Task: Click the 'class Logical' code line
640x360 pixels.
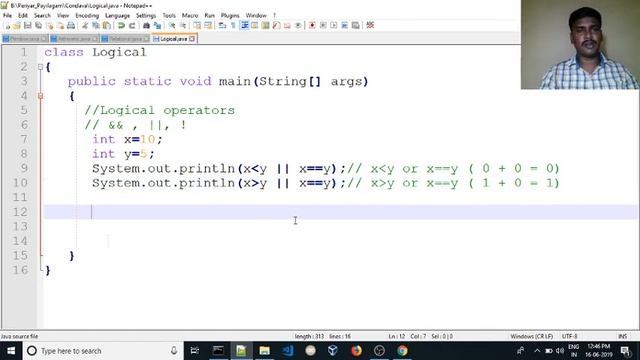Action: (95, 52)
